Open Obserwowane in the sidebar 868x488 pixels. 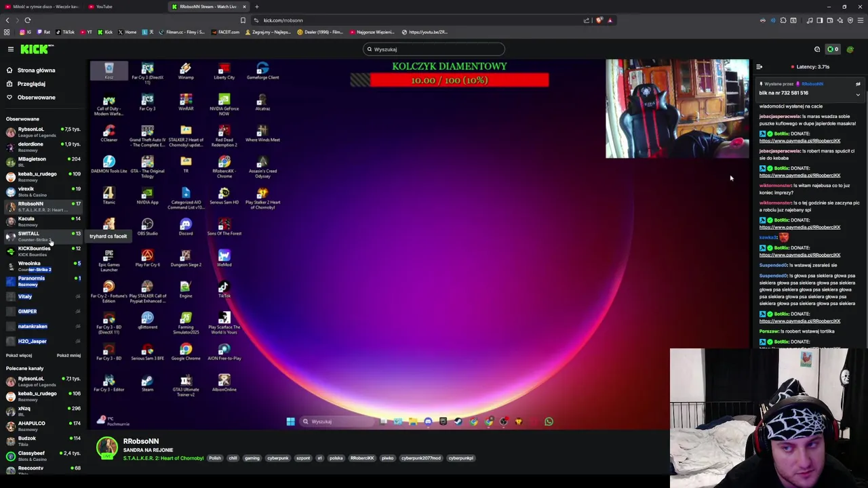tap(37, 98)
